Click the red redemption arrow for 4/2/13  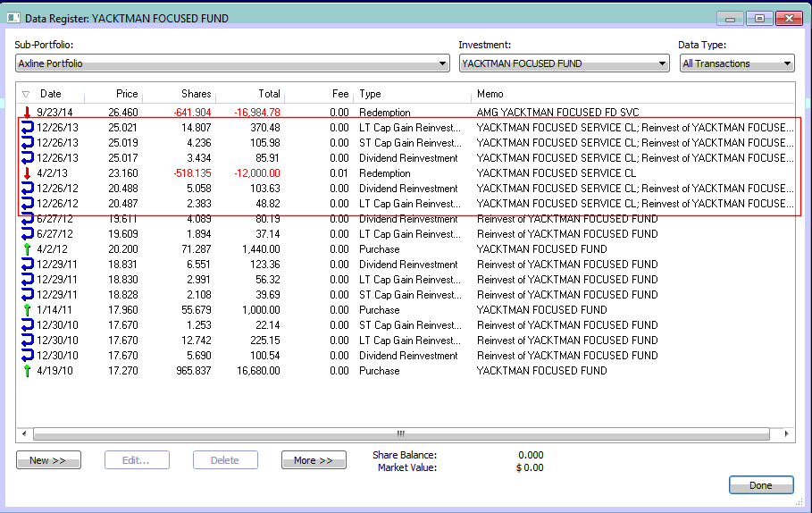(27, 173)
